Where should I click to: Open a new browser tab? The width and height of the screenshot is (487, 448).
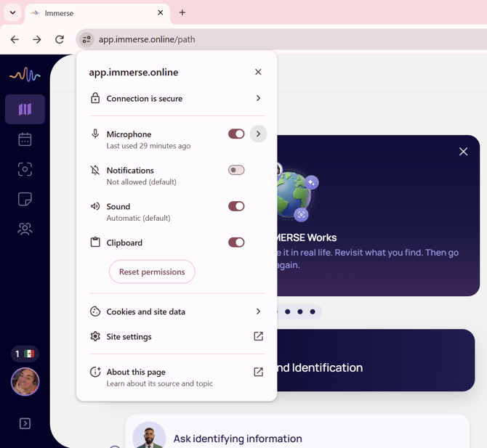[182, 12]
